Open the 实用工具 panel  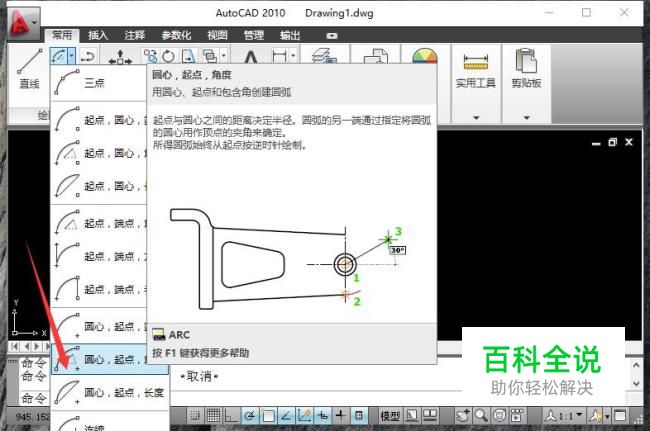click(x=475, y=68)
